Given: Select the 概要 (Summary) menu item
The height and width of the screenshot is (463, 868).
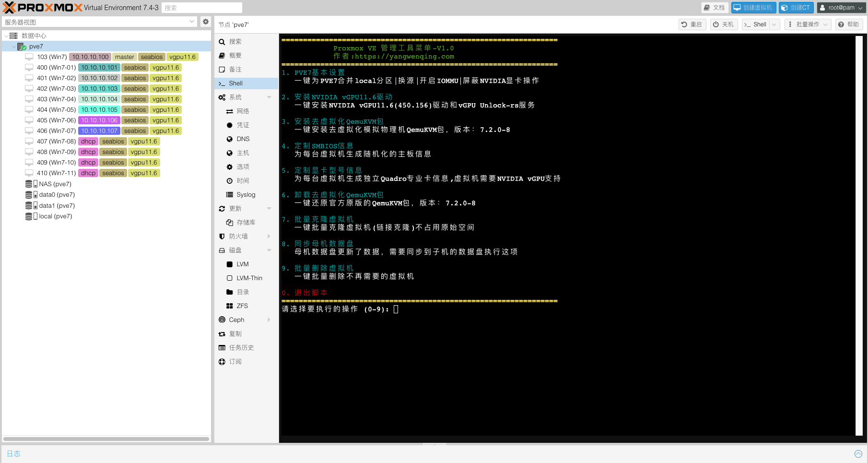Looking at the screenshot, I should coord(235,56).
